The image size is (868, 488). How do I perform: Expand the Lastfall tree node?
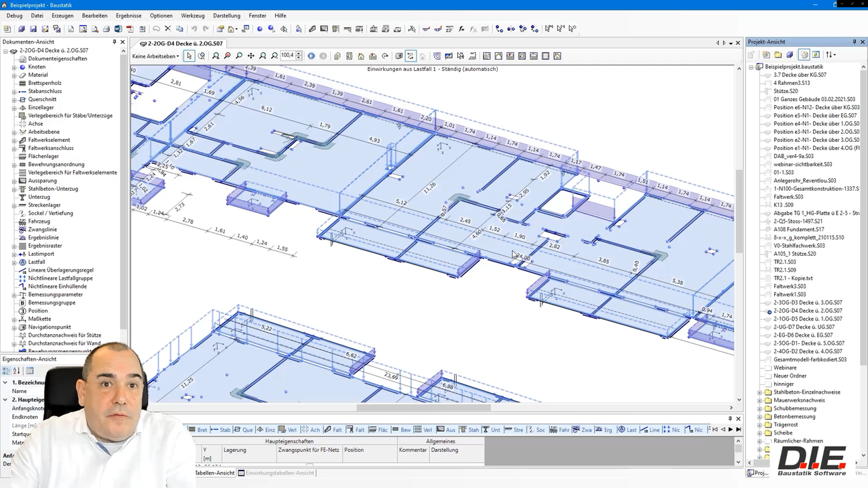[14, 262]
